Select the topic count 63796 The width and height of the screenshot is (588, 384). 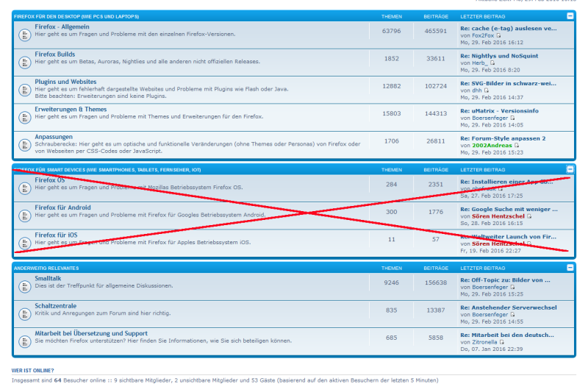click(391, 31)
